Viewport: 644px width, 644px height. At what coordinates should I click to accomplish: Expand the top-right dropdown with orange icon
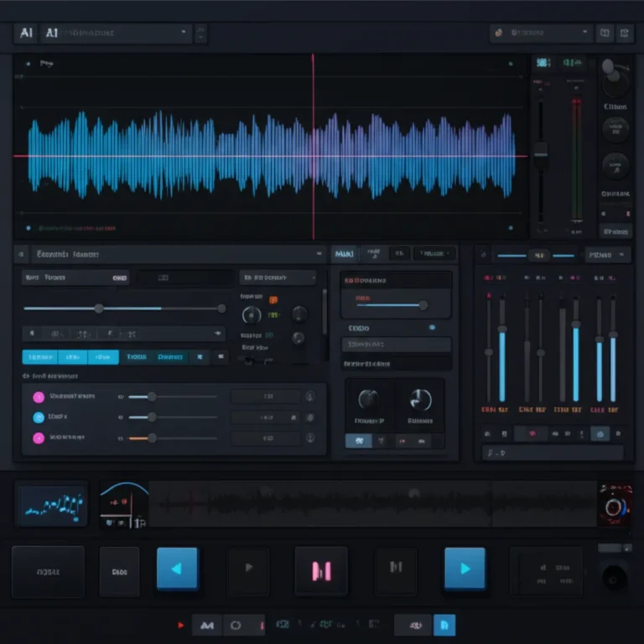click(541, 34)
